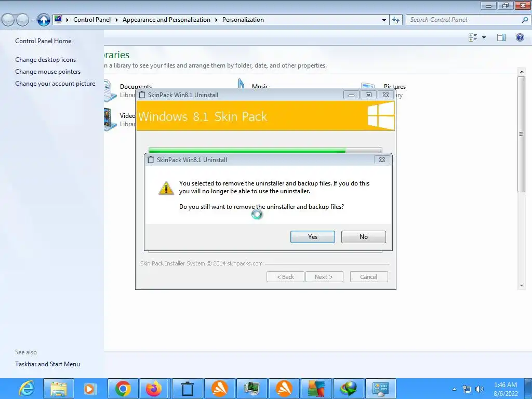The height and width of the screenshot is (399, 532).
Task: Open Change desktop icons link
Action: (46, 60)
